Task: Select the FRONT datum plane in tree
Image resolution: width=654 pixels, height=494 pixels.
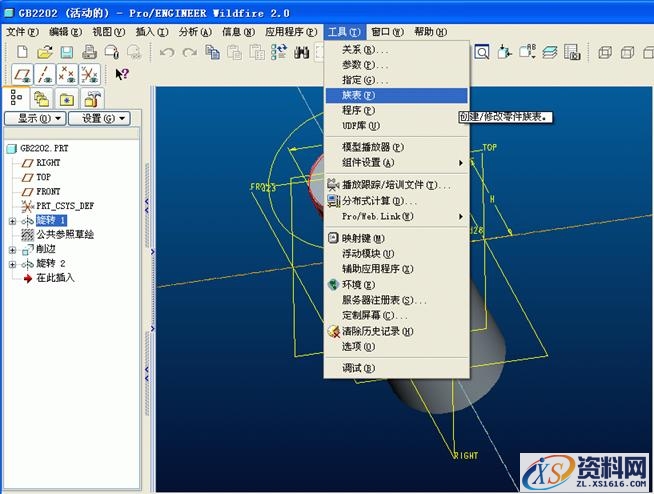Action: click(48, 192)
